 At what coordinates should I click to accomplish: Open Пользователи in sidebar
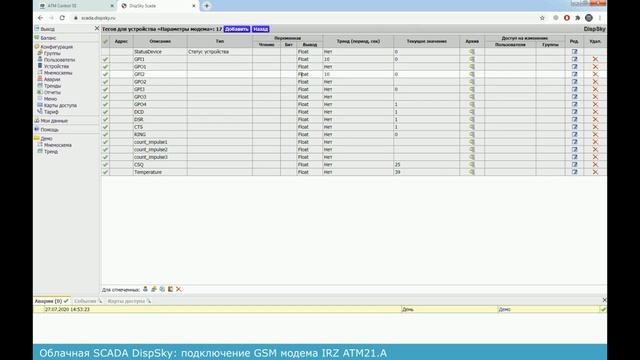pos(59,60)
